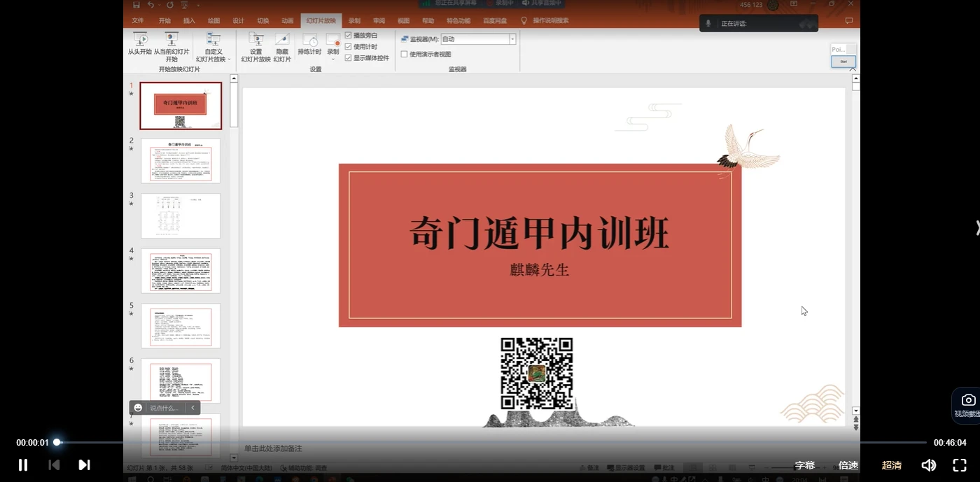
Task: Click the Record (录制) slideshow icon
Action: click(x=333, y=40)
